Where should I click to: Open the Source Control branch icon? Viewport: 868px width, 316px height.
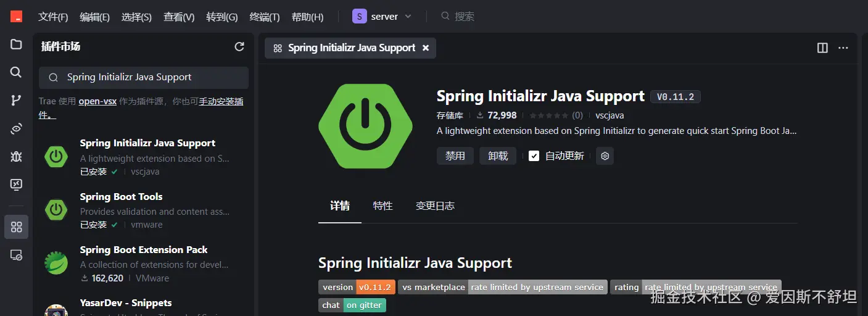(16, 101)
